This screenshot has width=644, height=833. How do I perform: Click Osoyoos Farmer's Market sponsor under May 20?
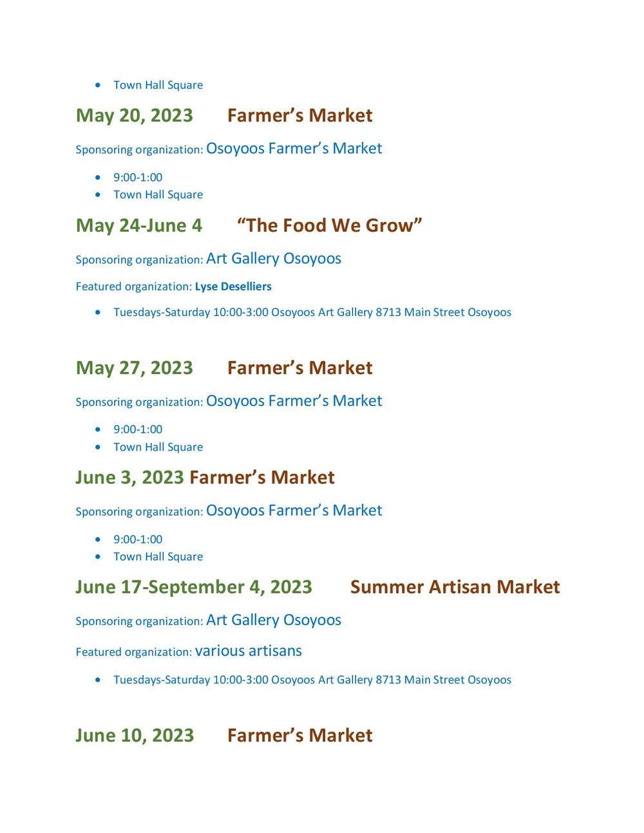click(x=294, y=149)
